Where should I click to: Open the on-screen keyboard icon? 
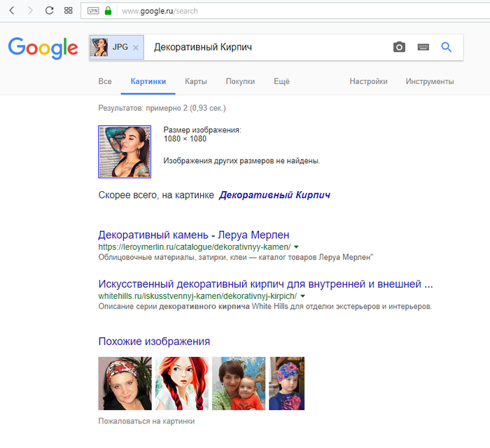coord(423,47)
